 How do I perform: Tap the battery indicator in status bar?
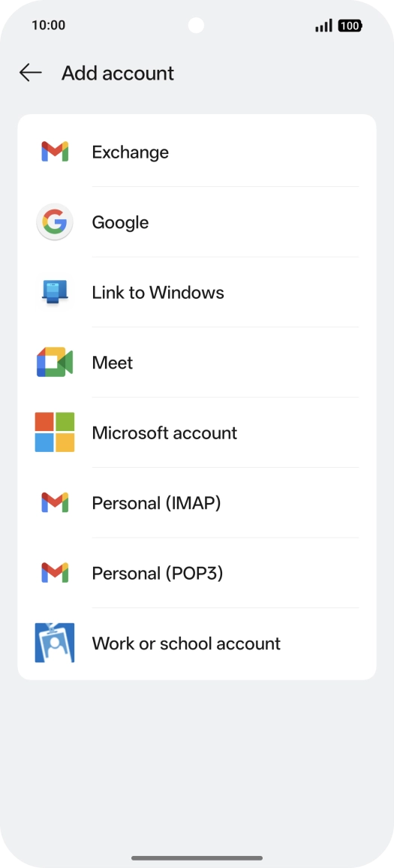(x=350, y=26)
